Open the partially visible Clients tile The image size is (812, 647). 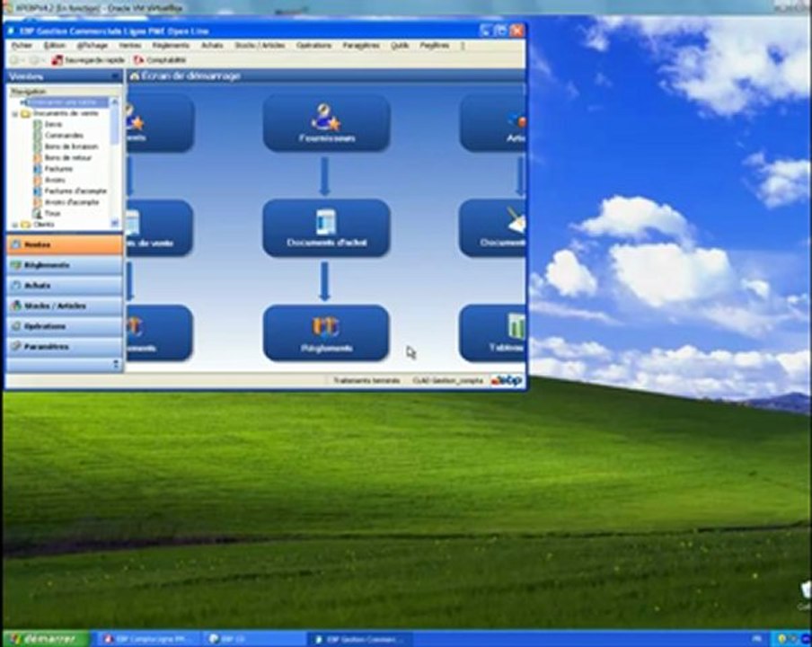click(160, 123)
